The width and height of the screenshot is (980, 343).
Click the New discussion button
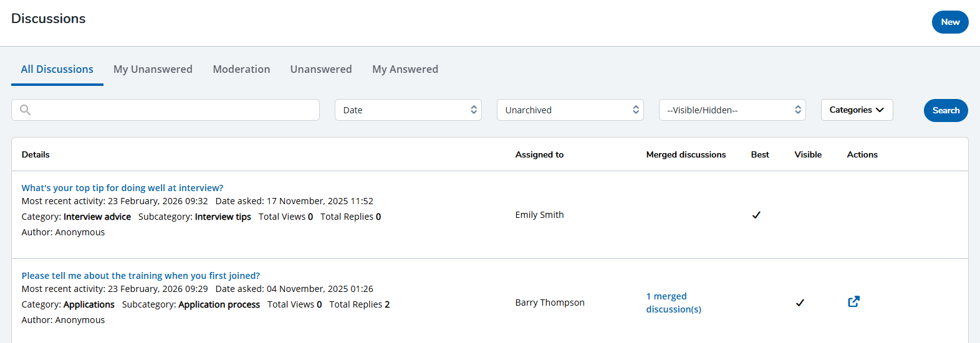pos(949,22)
